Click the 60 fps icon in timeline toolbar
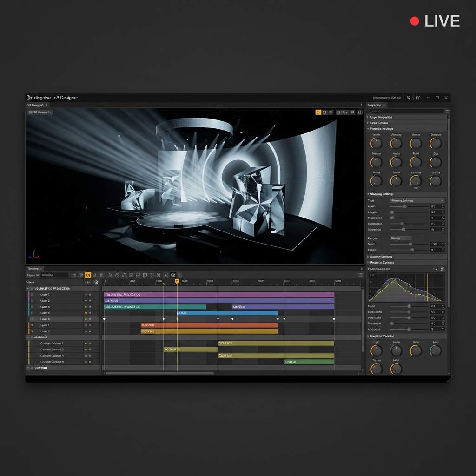The height and width of the screenshot is (476, 476). 174,275
